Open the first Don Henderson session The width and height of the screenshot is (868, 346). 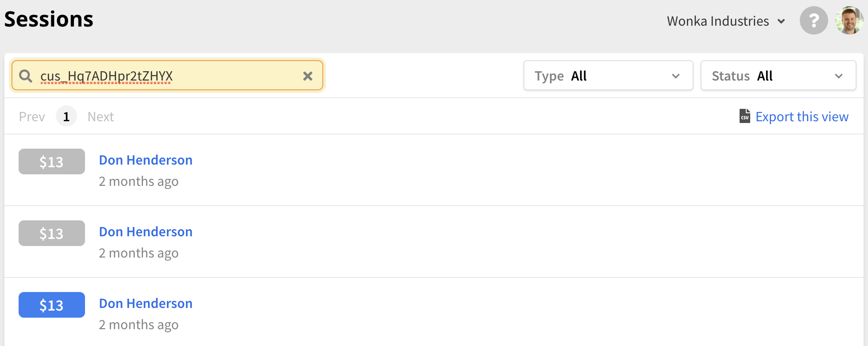pos(146,160)
